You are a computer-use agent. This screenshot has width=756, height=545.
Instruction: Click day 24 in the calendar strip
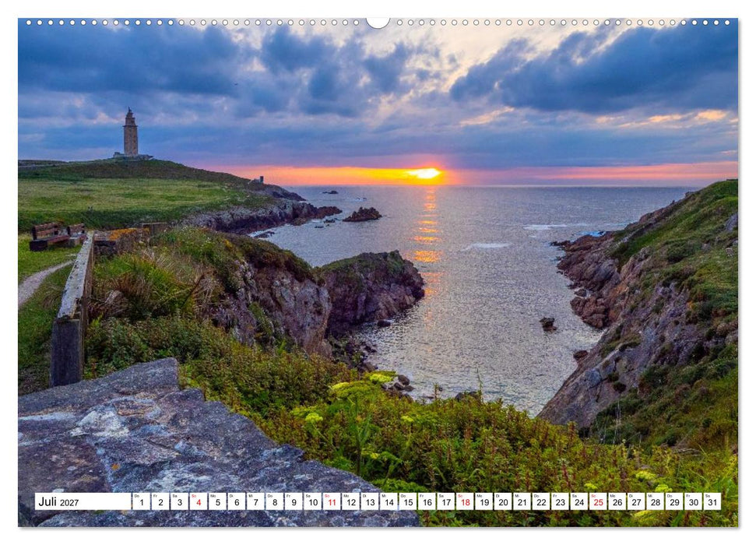(579, 501)
